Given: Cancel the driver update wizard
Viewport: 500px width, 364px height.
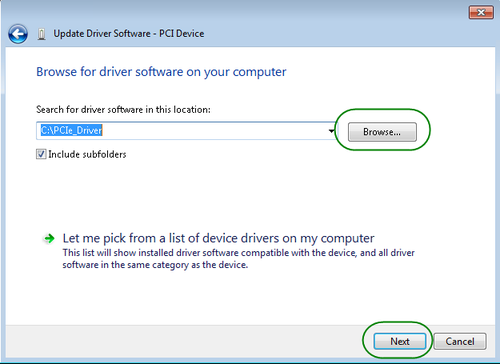Looking at the screenshot, I should tap(460, 341).
